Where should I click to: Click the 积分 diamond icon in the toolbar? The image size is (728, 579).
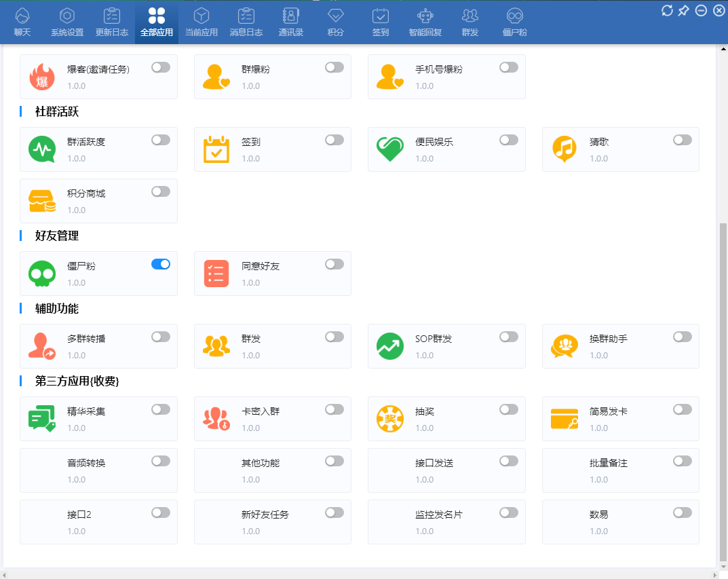(335, 16)
